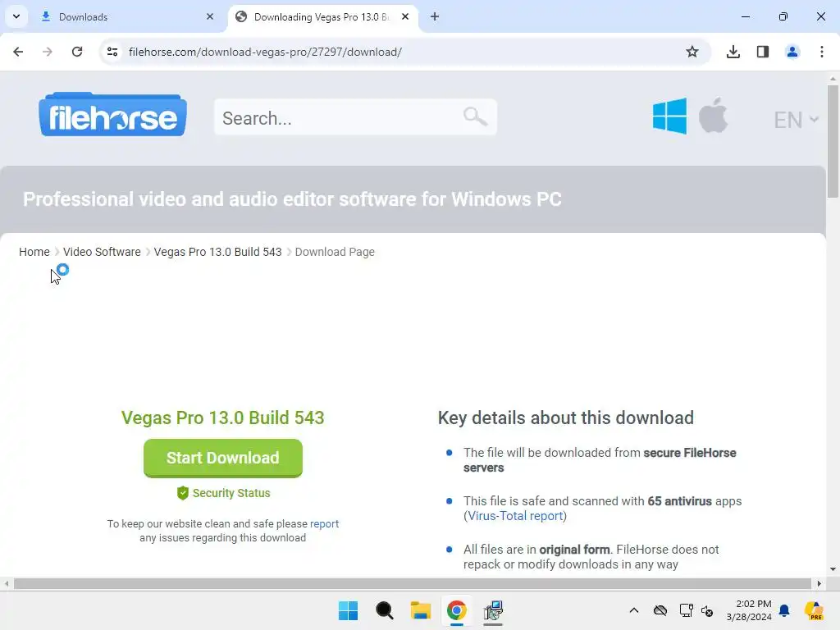Go back to the previous page
This screenshot has width=840, height=630.
pyautogui.click(x=18, y=52)
